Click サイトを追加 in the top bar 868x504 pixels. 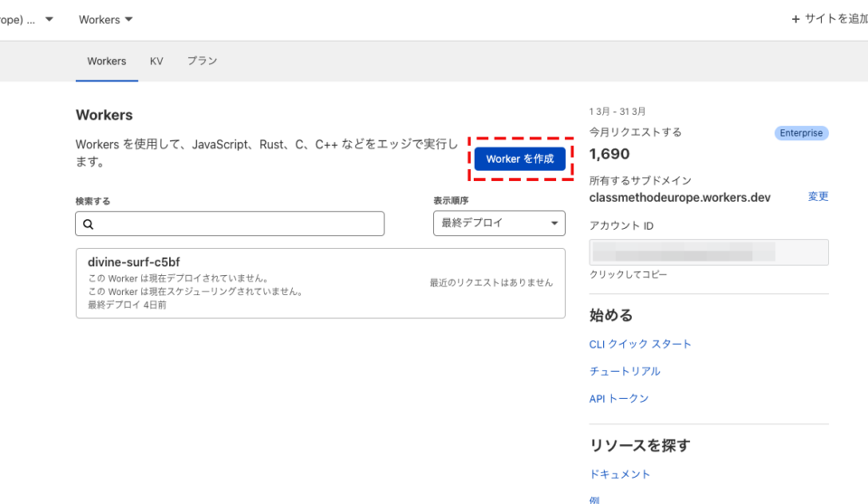pyautogui.click(x=830, y=19)
